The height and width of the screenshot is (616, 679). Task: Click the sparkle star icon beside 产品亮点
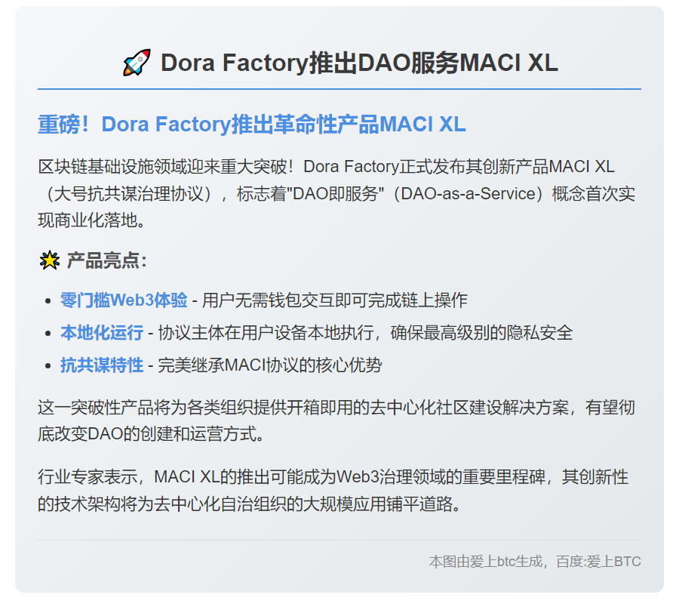tap(49, 261)
